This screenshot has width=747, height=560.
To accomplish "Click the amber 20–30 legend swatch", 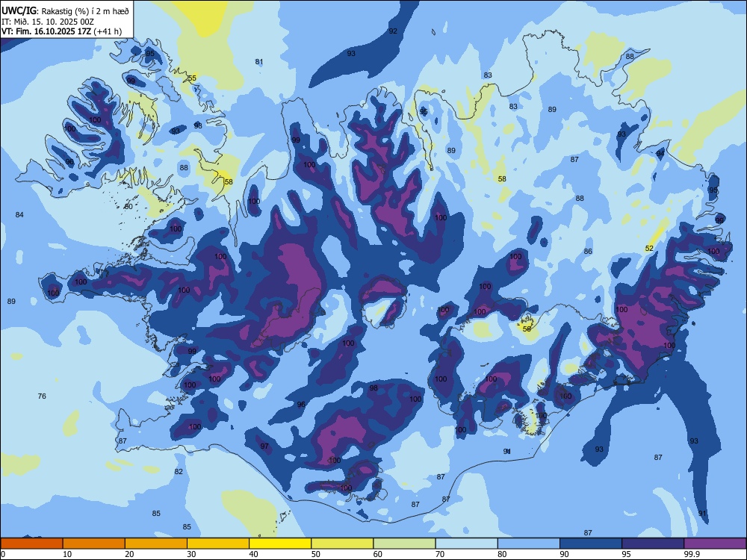I will (x=156, y=544).
